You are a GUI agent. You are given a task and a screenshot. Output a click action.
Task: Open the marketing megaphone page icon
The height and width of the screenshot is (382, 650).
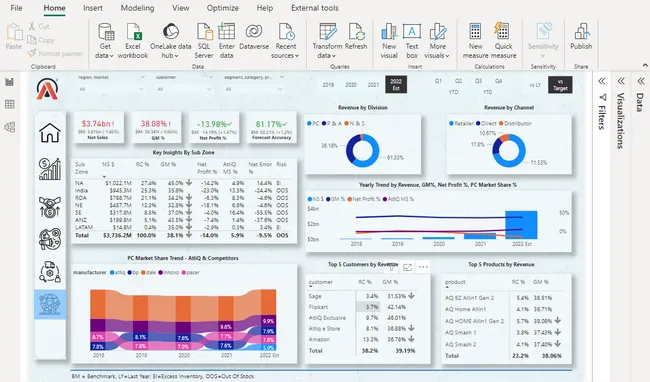(50, 239)
